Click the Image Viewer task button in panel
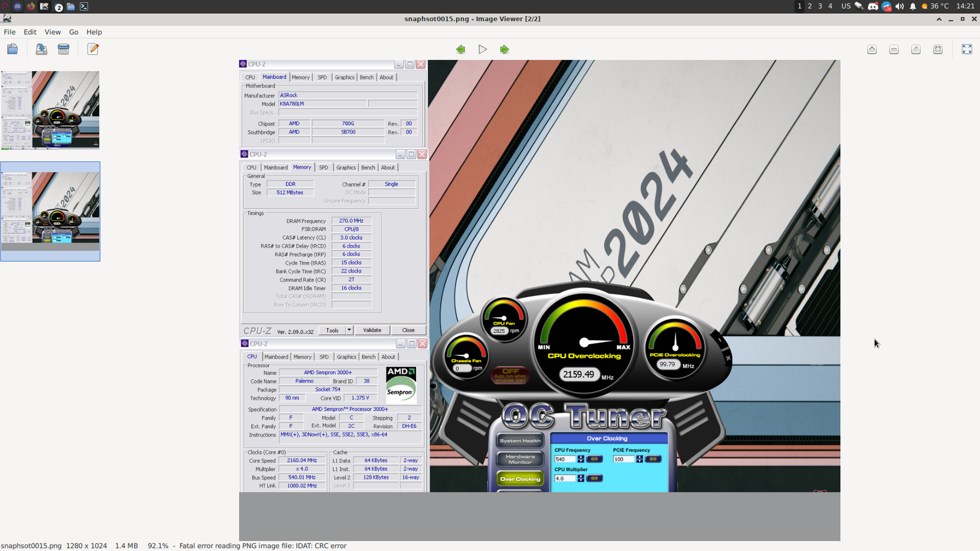Image resolution: width=980 pixels, height=551 pixels. [x=44, y=6]
